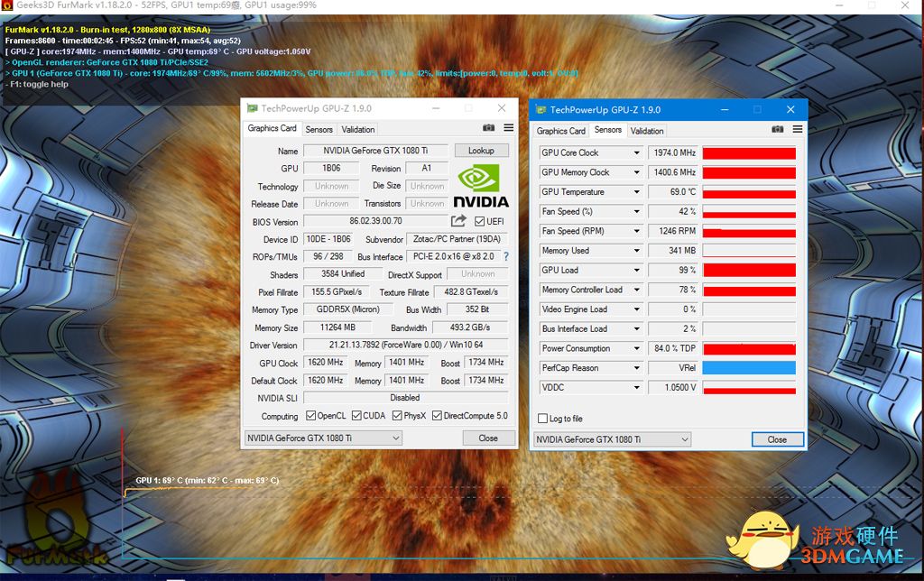Click GPU Temperature reading 69.0 °C
924x581 pixels.
coord(673,191)
